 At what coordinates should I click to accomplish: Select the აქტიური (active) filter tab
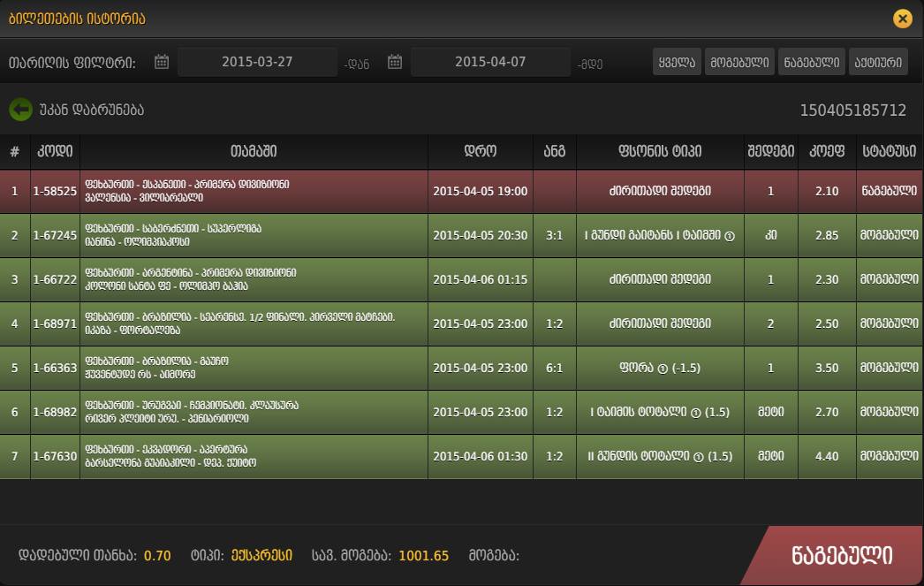pos(878,62)
